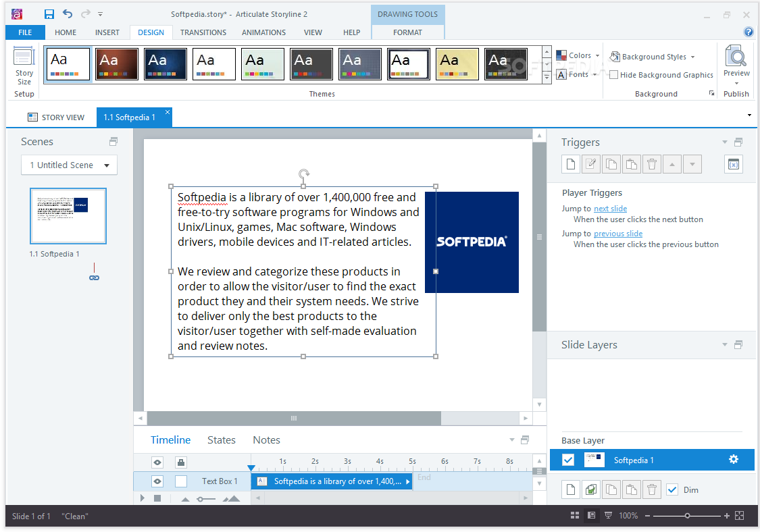Toggle lock all objects in the timeline header
The height and width of the screenshot is (532, 760).
(181, 462)
